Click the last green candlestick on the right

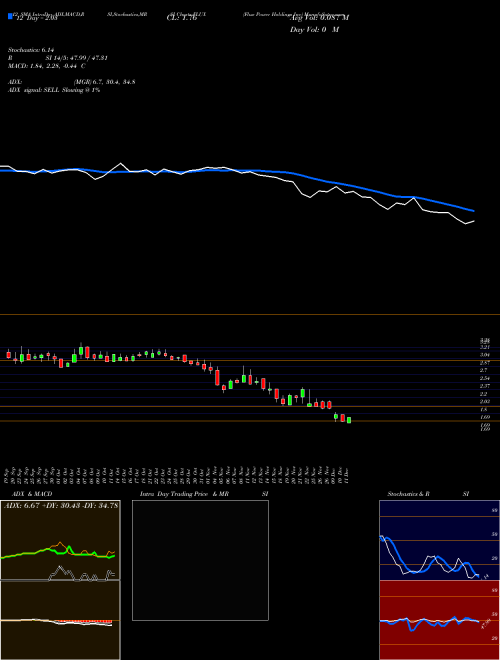coord(349,420)
